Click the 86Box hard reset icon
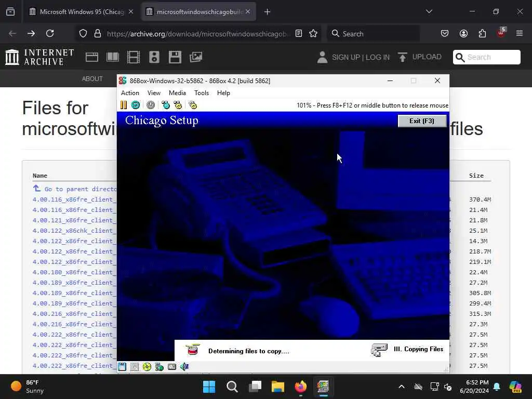532x399 pixels. click(136, 105)
